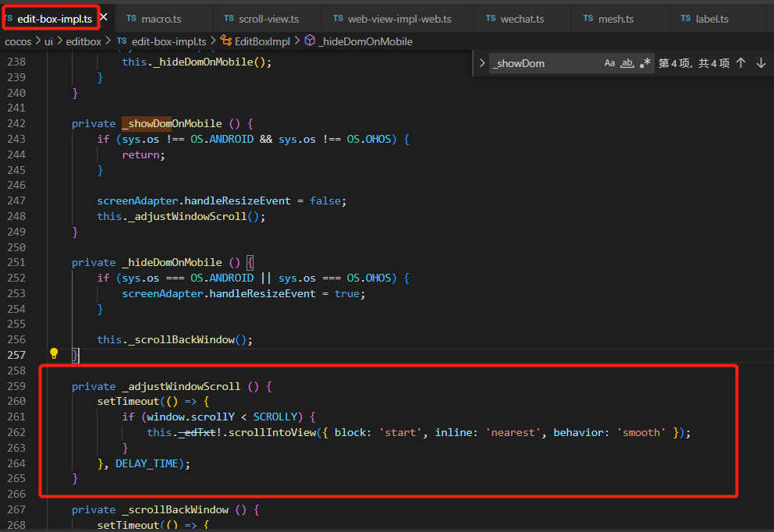Click the return statement on line 244

[x=144, y=154]
